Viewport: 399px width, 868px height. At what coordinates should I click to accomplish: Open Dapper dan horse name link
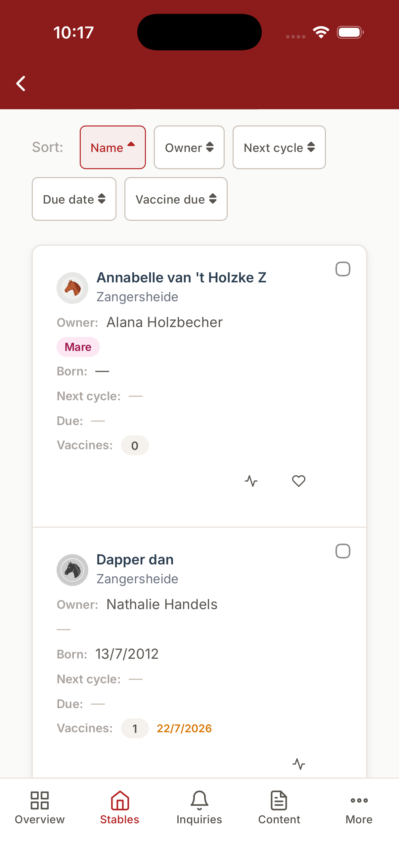135,559
